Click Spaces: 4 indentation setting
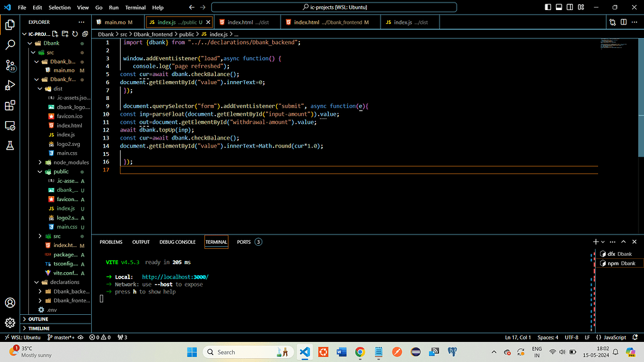Viewport: 644px width, 362px height. pos(548,337)
